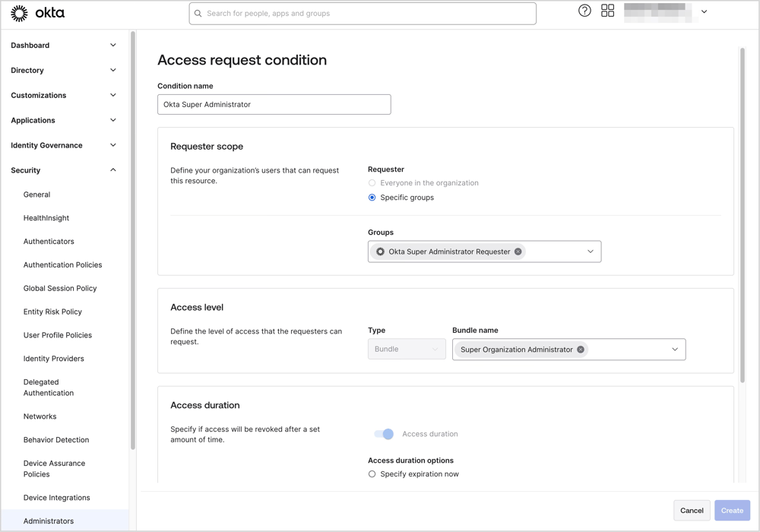Click the blurred account name

pyautogui.click(x=659, y=13)
